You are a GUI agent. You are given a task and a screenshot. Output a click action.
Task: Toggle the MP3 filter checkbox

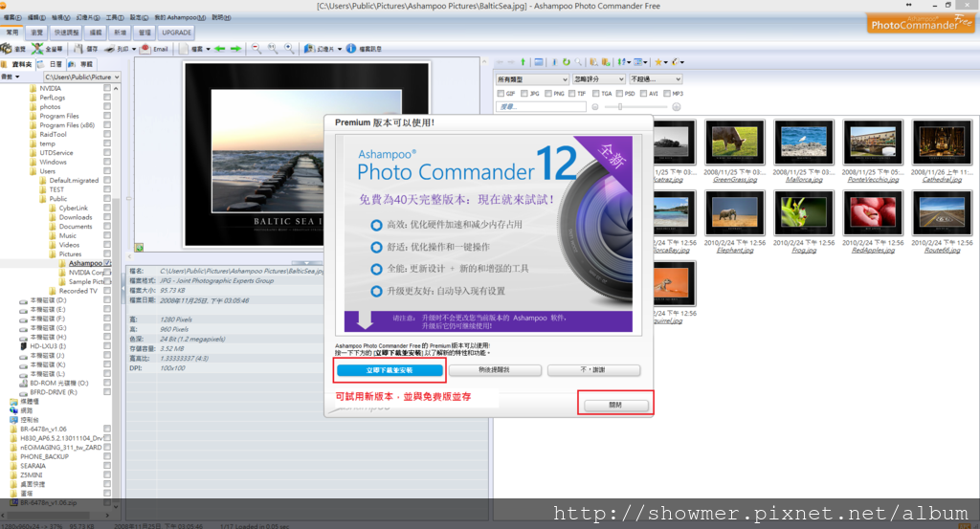tap(667, 93)
